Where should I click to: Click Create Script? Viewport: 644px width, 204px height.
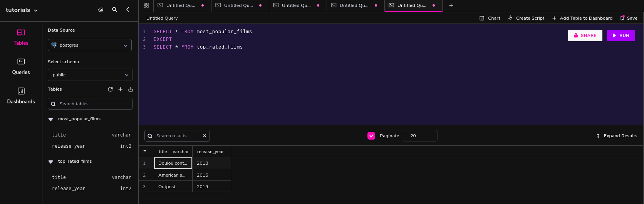pyautogui.click(x=526, y=18)
